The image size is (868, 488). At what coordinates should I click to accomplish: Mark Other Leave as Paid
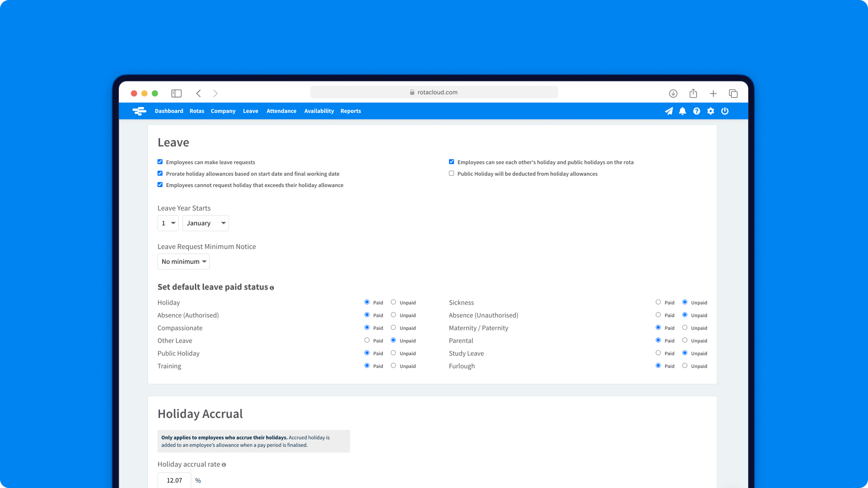(x=367, y=340)
